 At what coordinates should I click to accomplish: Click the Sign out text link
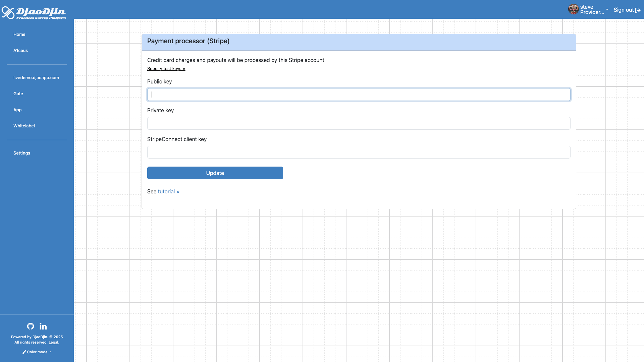coord(624,10)
